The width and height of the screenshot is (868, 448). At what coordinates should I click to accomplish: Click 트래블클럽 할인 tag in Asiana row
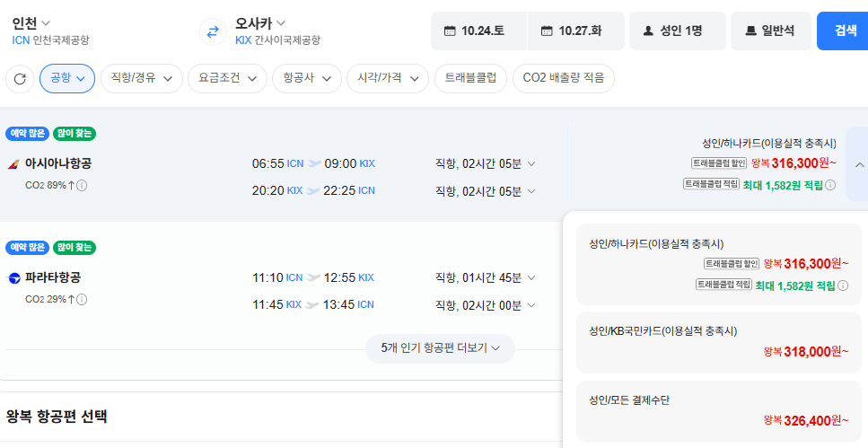click(x=719, y=163)
